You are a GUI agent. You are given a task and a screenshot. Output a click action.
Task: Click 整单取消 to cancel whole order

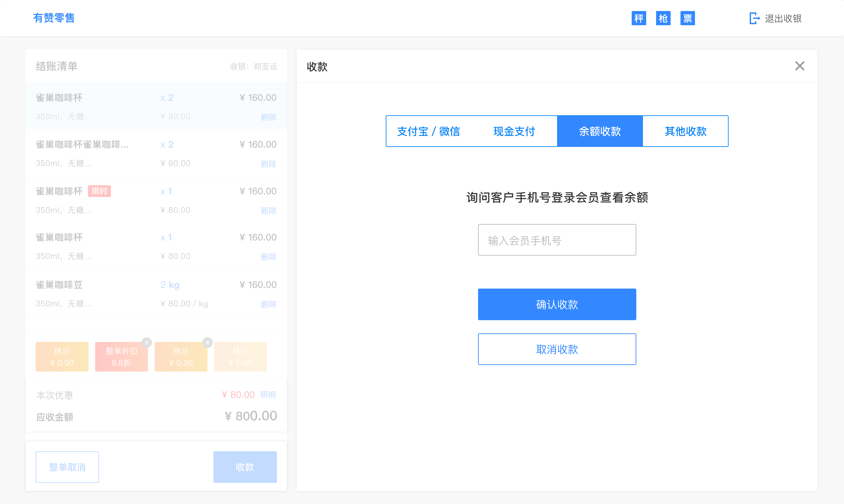(x=67, y=467)
